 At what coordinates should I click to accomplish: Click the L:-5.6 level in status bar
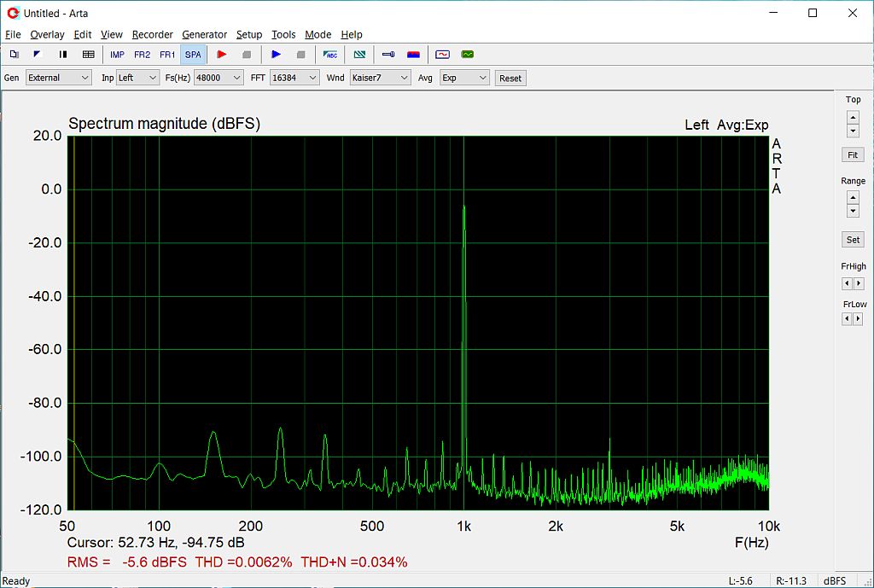pyautogui.click(x=740, y=581)
